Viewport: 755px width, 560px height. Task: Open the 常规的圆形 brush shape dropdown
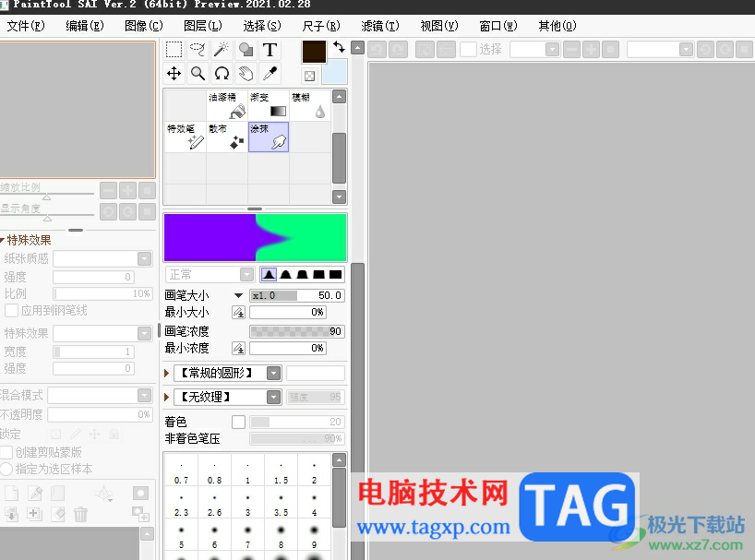tap(273, 373)
